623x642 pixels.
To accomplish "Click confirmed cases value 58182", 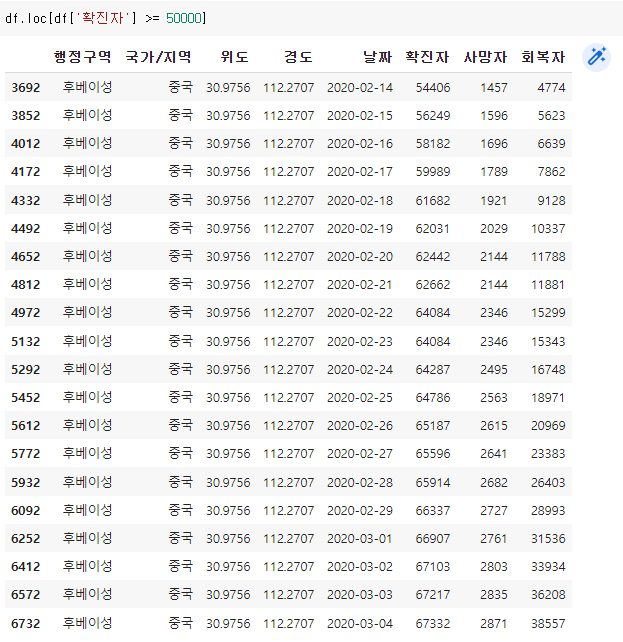I will [x=433, y=144].
